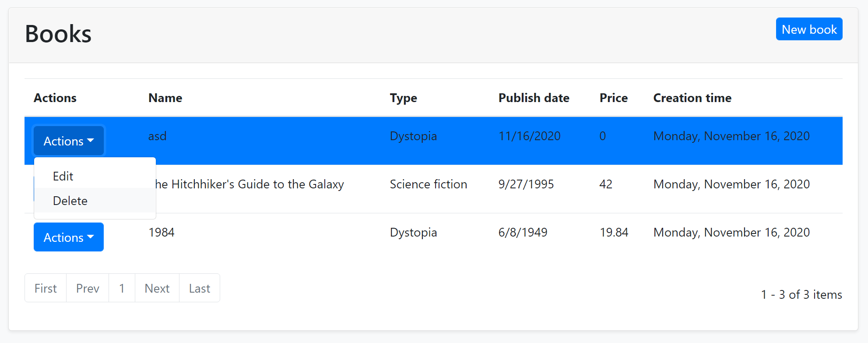
Task: Select the book name asd in the highlighted row
Action: 157,136
